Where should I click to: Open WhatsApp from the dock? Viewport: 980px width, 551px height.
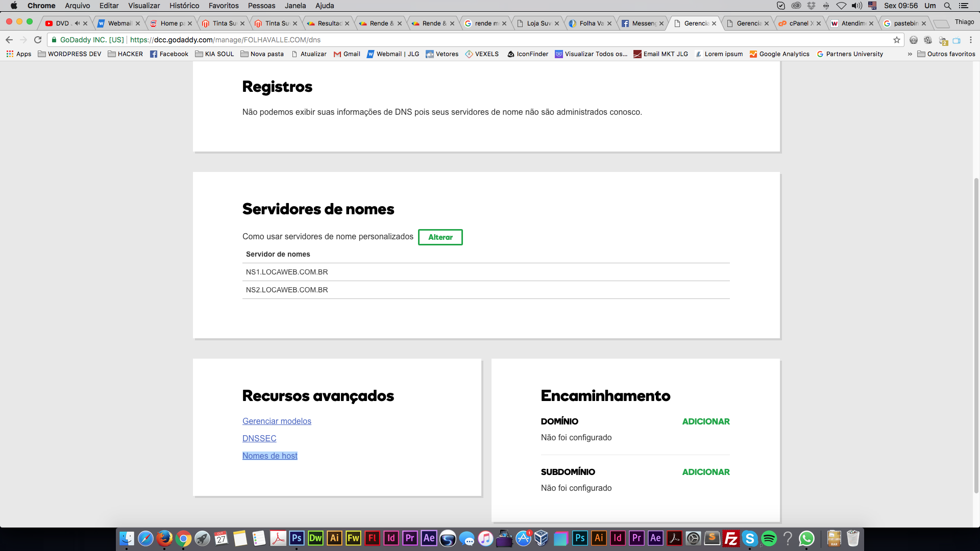coord(806,538)
